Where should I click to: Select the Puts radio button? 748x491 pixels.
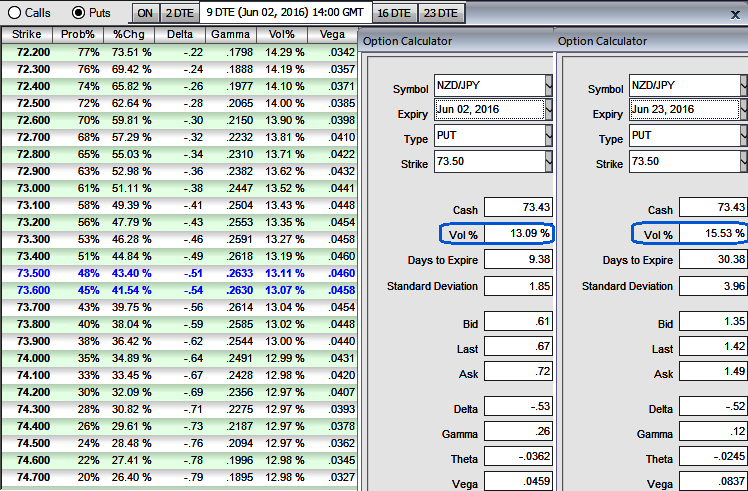click(78, 13)
